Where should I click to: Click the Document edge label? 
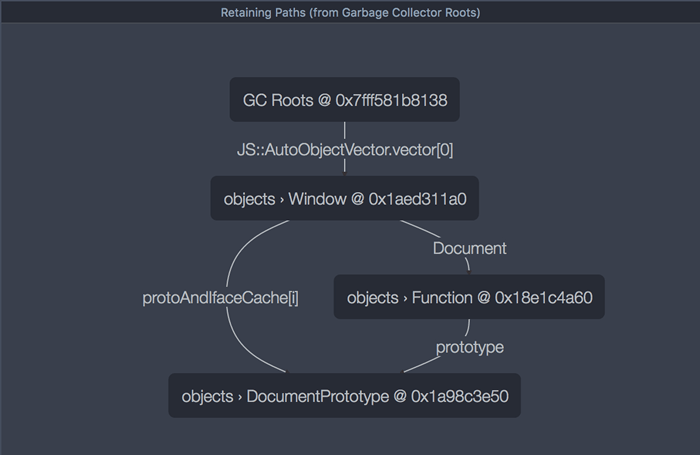click(x=469, y=248)
